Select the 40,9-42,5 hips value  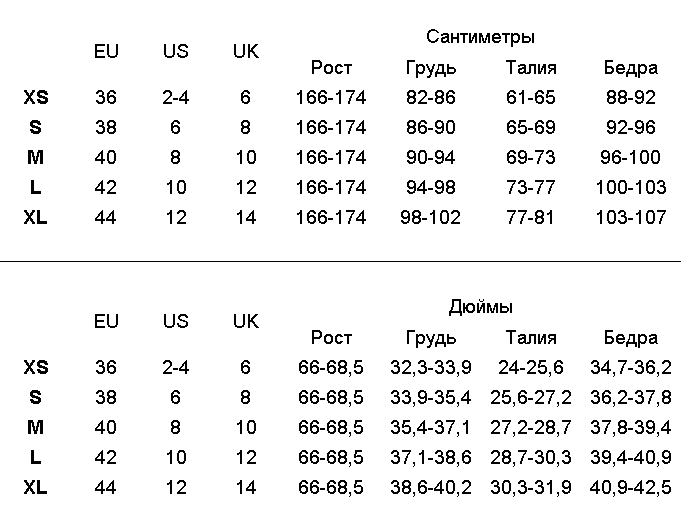click(630, 488)
